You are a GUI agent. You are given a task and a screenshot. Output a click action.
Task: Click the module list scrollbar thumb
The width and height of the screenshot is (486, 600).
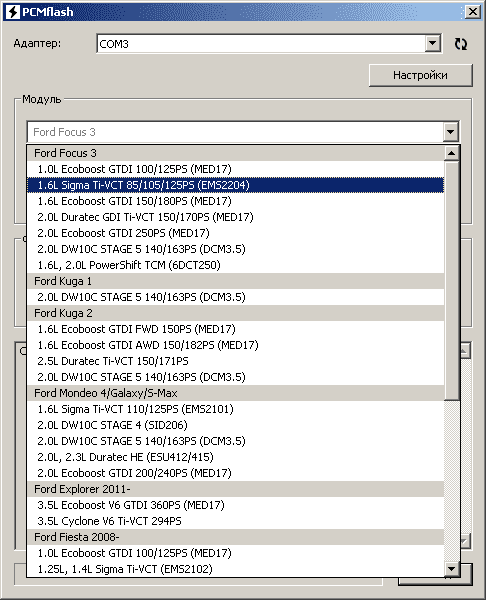452,280
